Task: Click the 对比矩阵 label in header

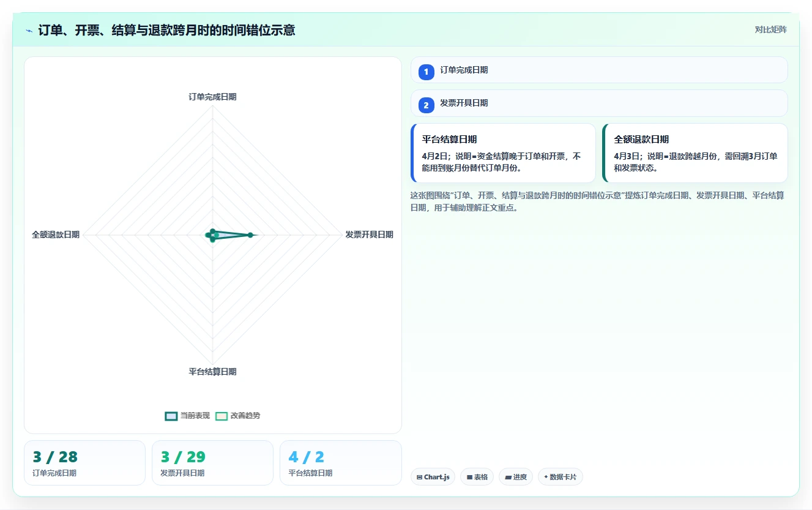Action: pyautogui.click(x=770, y=29)
